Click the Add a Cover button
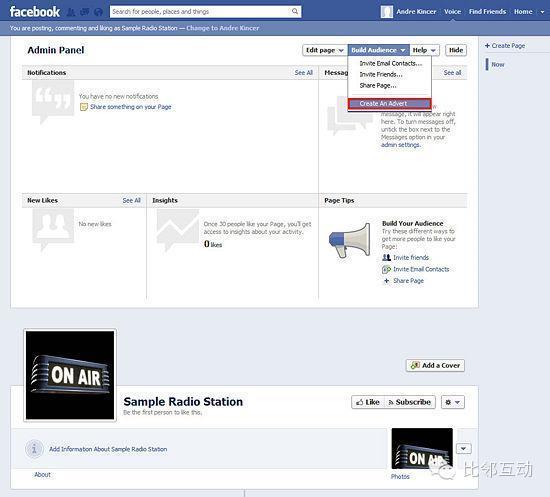Image resolution: width=550 pixels, height=497 pixels. click(435, 365)
